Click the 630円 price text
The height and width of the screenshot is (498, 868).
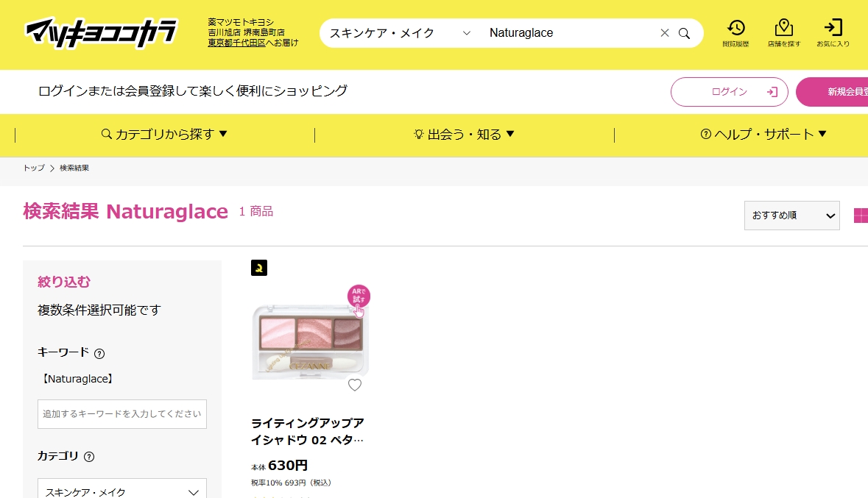tap(288, 466)
